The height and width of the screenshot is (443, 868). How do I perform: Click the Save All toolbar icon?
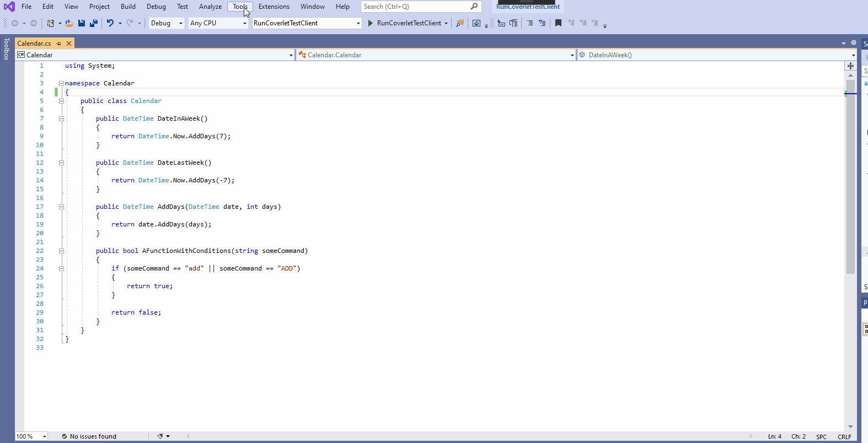[94, 23]
